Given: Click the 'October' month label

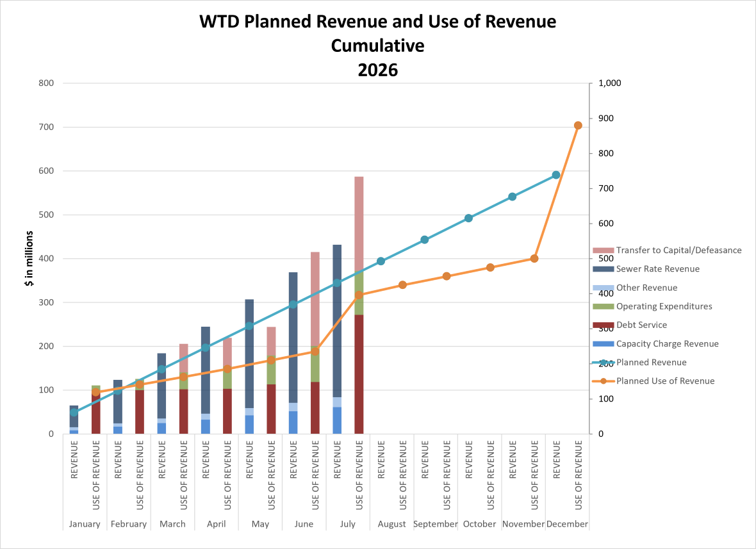Looking at the screenshot, I should tap(479, 524).
